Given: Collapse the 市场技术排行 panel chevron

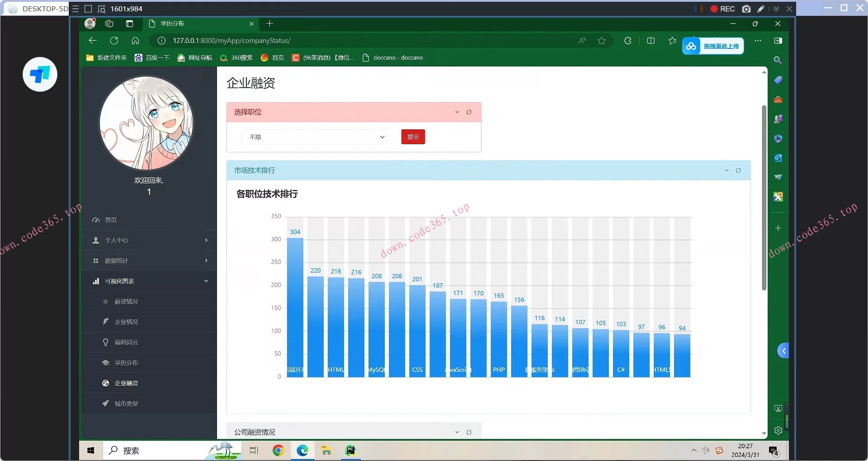Looking at the screenshot, I should click(x=726, y=170).
